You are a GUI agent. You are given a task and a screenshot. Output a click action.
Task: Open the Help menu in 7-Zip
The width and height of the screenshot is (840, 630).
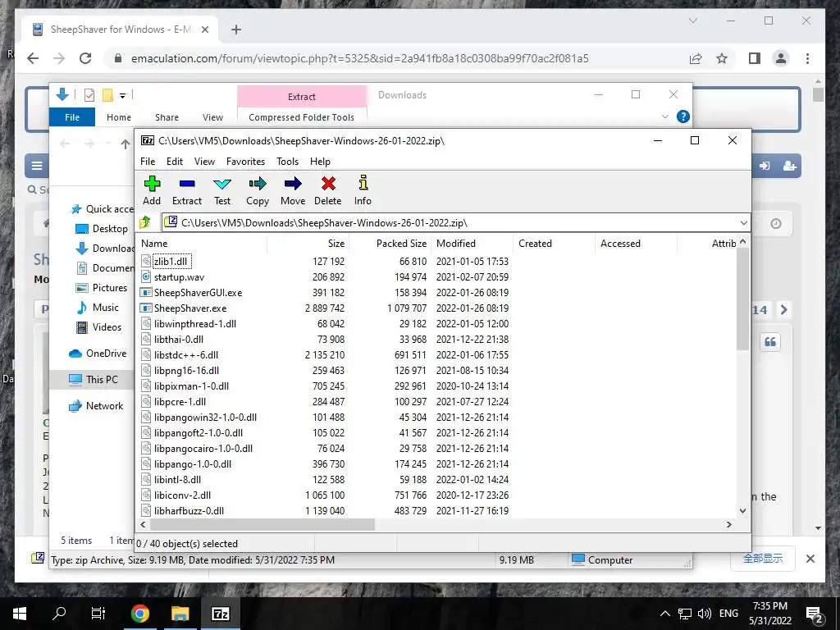click(321, 162)
